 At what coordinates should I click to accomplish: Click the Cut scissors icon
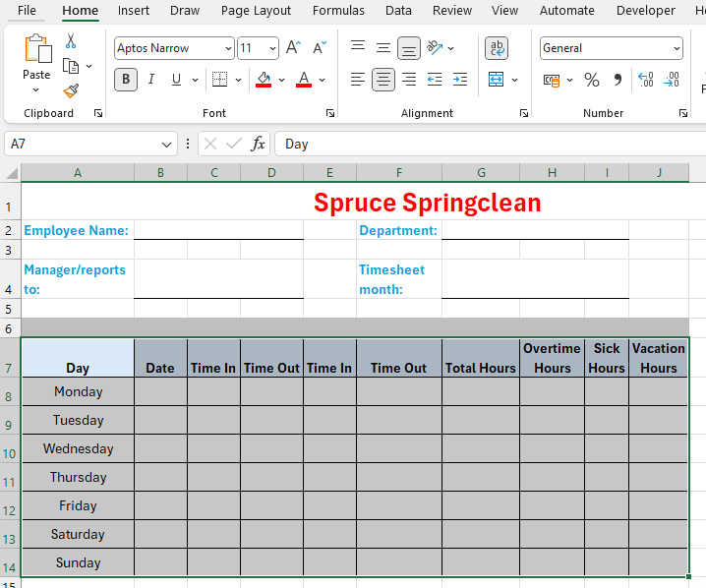(71, 41)
